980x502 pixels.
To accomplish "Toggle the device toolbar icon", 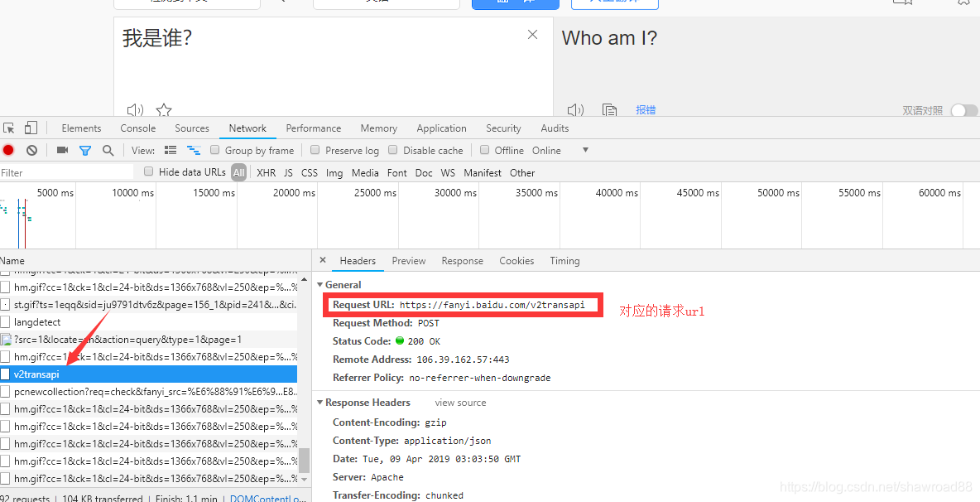I will click(31, 128).
